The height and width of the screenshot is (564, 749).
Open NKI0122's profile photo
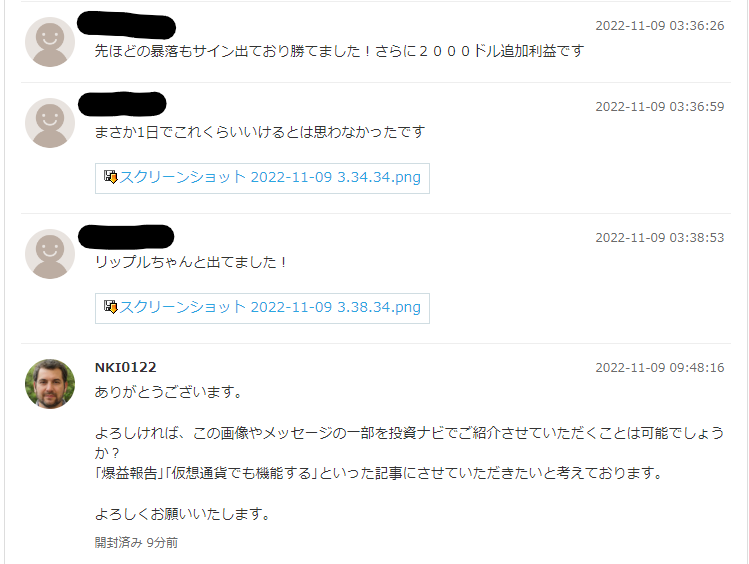click(x=50, y=384)
